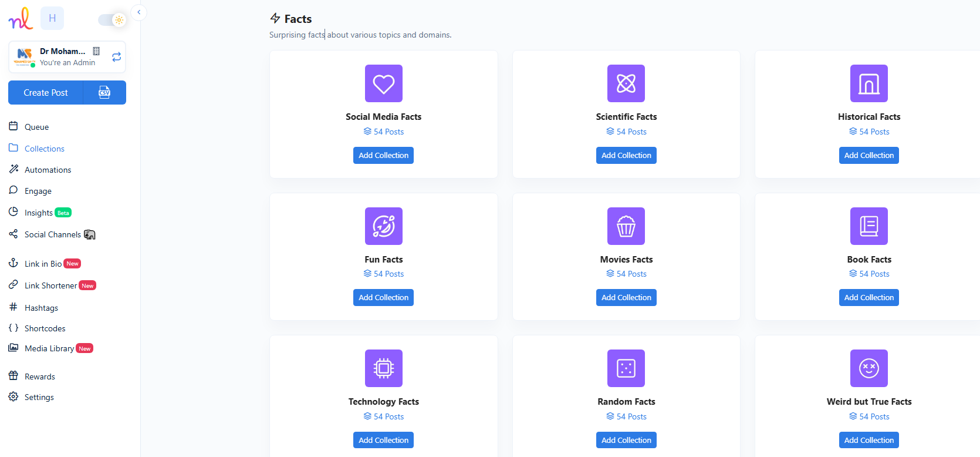Click 54 Posts under Movies Facts

pyautogui.click(x=626, y=274)
